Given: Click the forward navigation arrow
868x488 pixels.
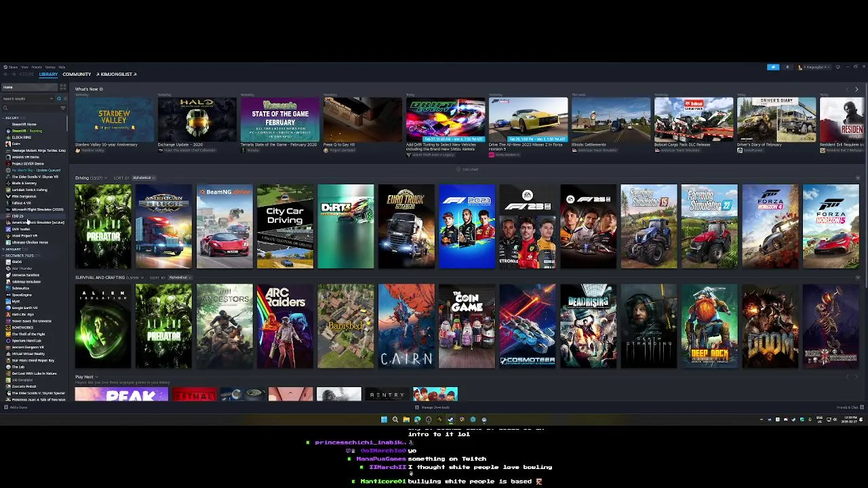Looking at the screenshot, I should 14,75.
